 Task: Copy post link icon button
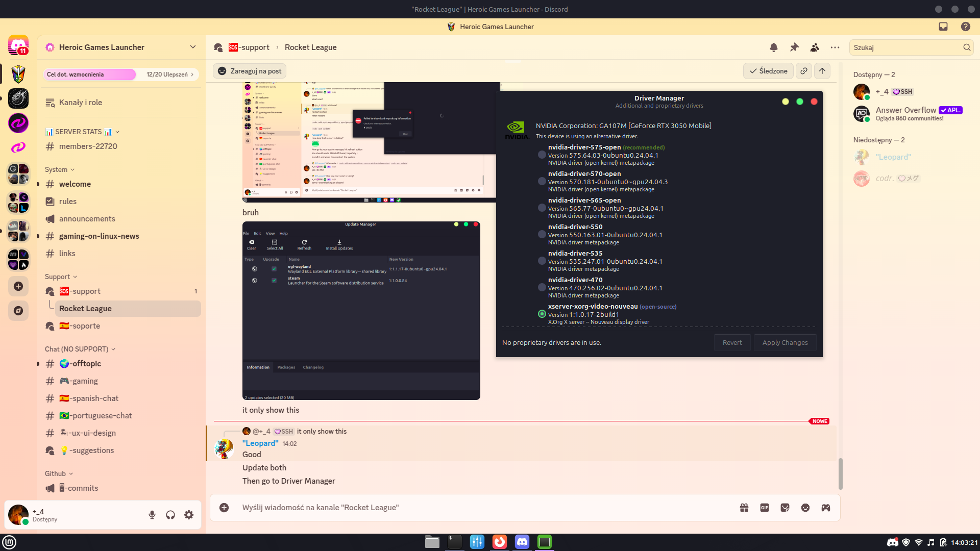(x=804, y=71)
